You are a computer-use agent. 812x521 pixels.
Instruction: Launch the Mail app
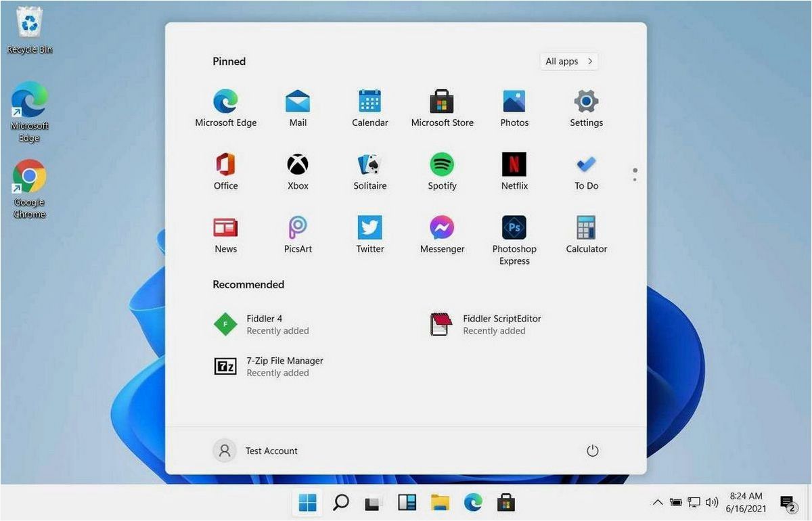click(298, 108)
